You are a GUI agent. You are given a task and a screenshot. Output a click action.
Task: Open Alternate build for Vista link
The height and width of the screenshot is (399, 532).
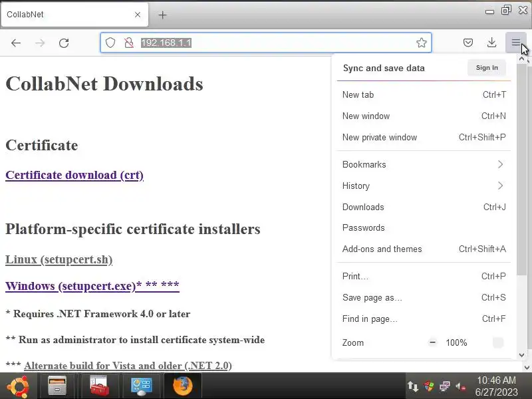point(128,366)
